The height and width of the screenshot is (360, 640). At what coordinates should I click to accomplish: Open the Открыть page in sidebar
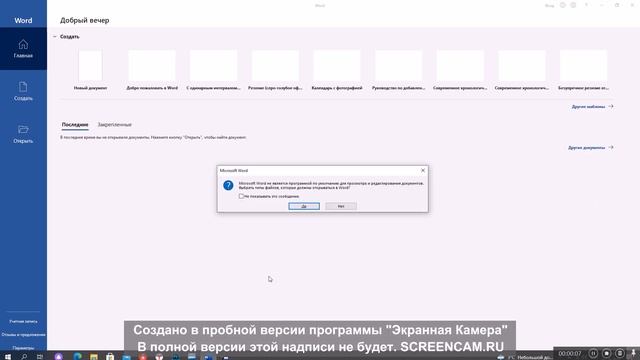pos(23,134)
